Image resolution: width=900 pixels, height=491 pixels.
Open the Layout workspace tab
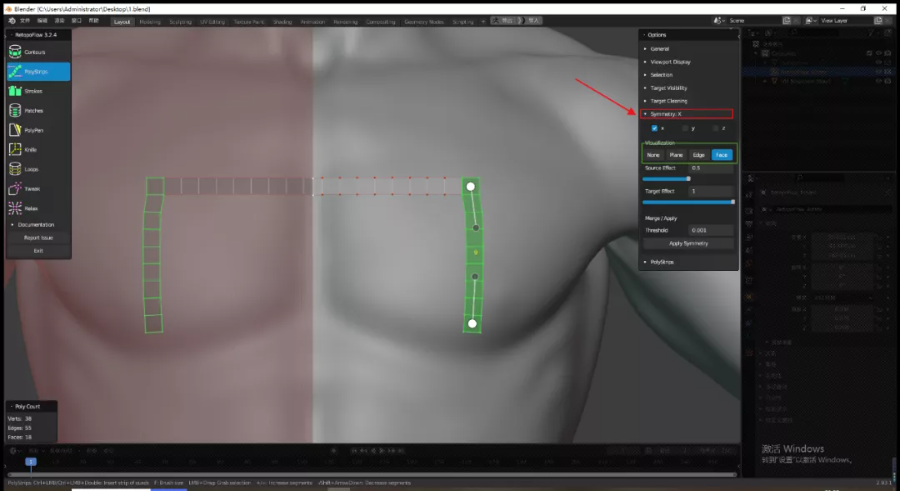point(122,21)
